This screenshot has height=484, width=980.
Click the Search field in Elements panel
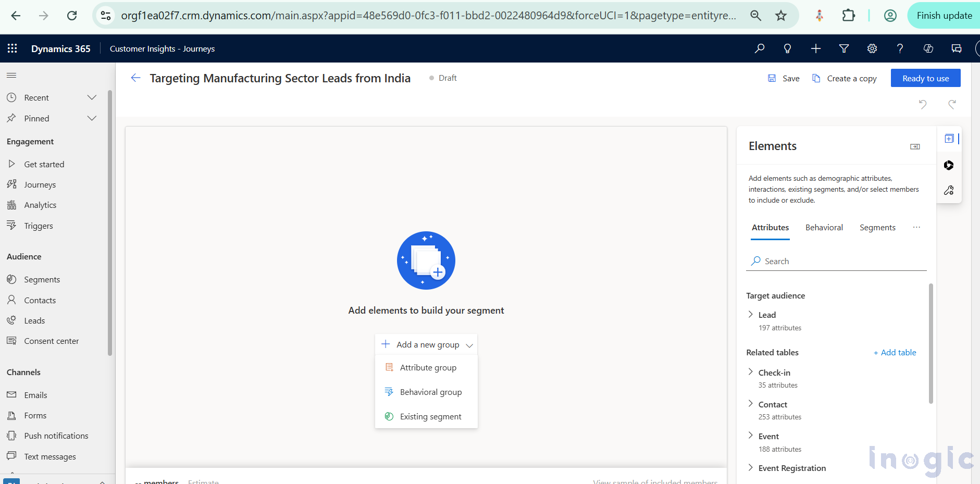pos(834,261)
